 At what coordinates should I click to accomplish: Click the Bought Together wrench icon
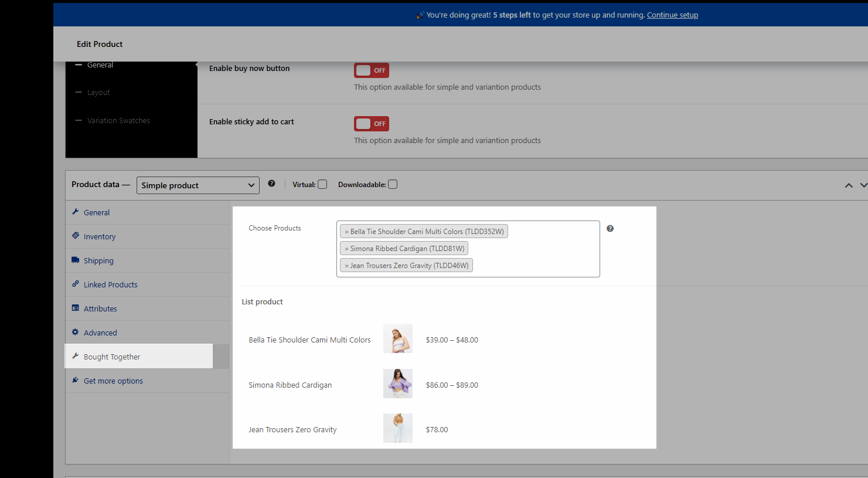tap(75, 356)
